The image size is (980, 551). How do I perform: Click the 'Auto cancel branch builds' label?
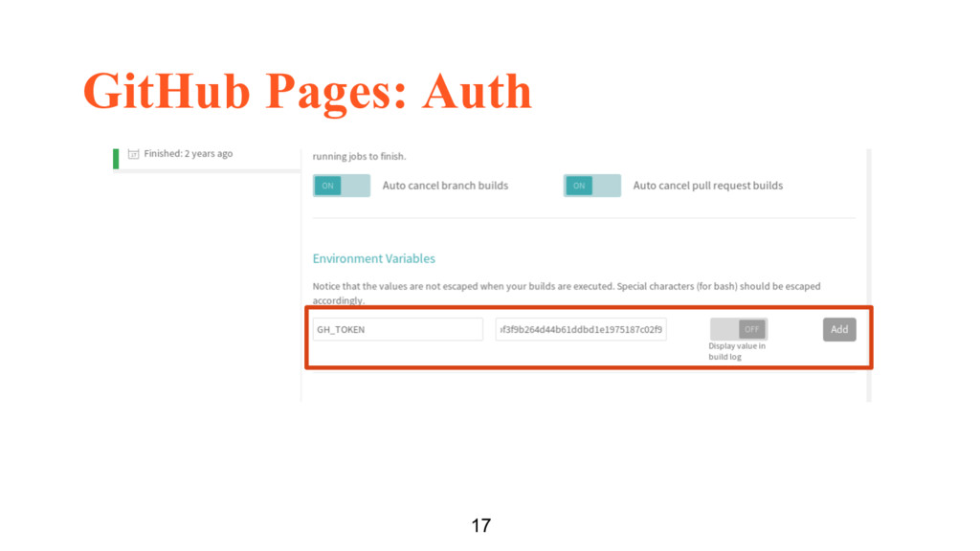(x=445, y=186)
